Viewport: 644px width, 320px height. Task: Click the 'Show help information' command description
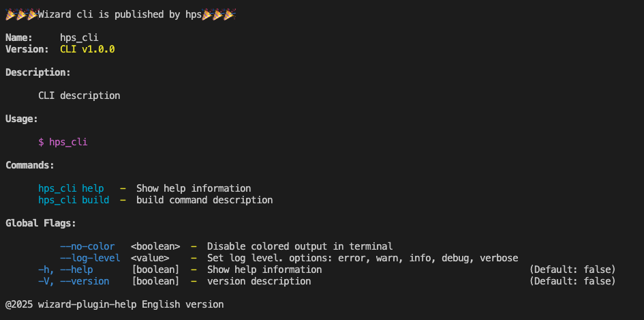194,188
